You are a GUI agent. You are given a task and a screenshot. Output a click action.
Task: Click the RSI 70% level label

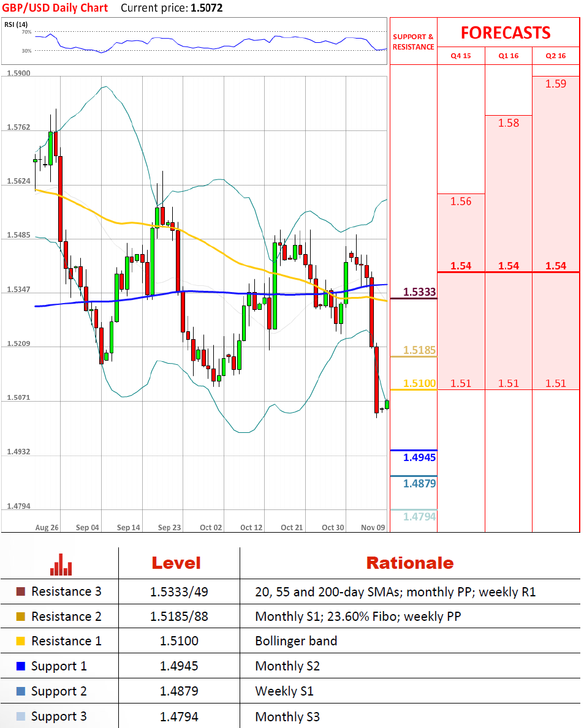(x=26, y=32)
